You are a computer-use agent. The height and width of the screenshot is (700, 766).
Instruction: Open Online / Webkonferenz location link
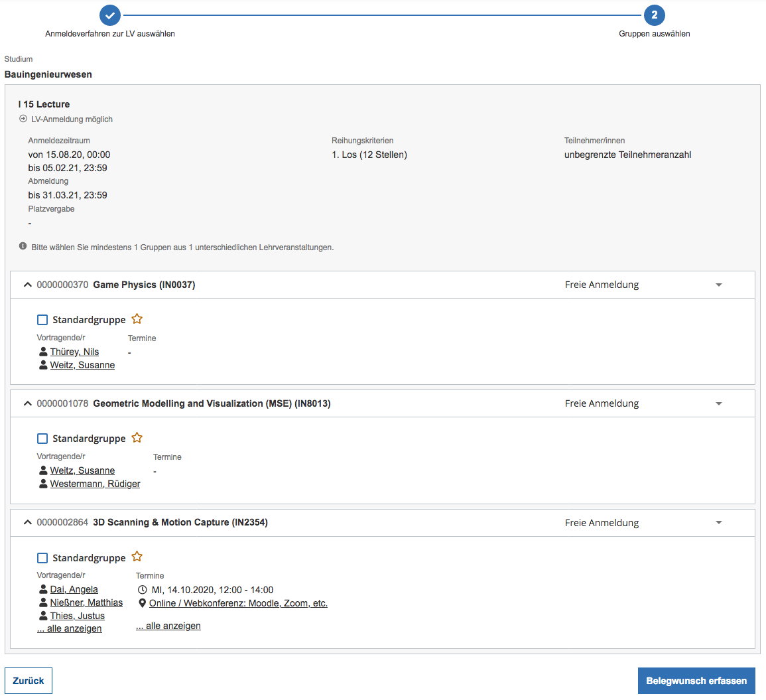(x=238, y=603)
